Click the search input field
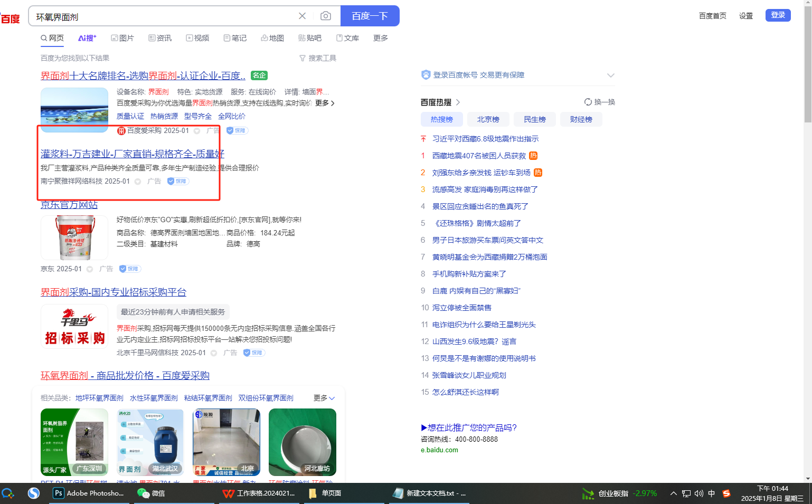Screen dimensions: 812x504 tap(164, 16)
